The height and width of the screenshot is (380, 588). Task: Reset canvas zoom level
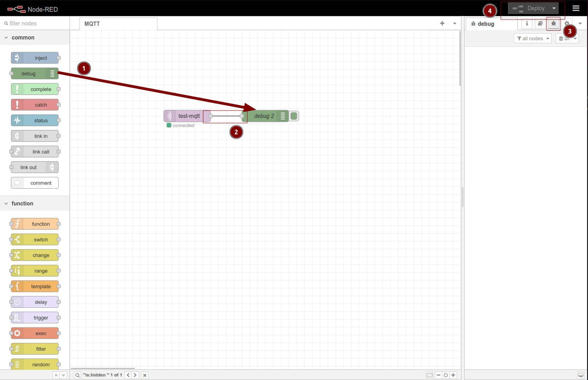[446, 375]
